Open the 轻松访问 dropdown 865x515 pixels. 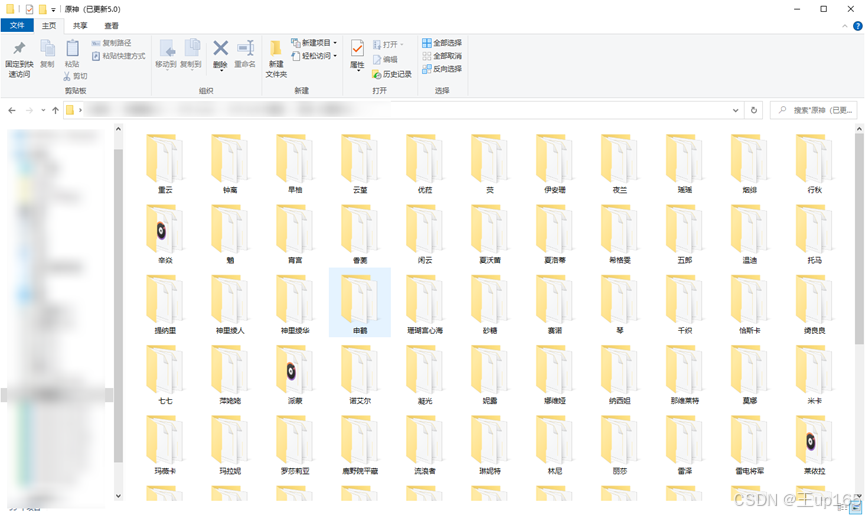(x=314, y=56)
